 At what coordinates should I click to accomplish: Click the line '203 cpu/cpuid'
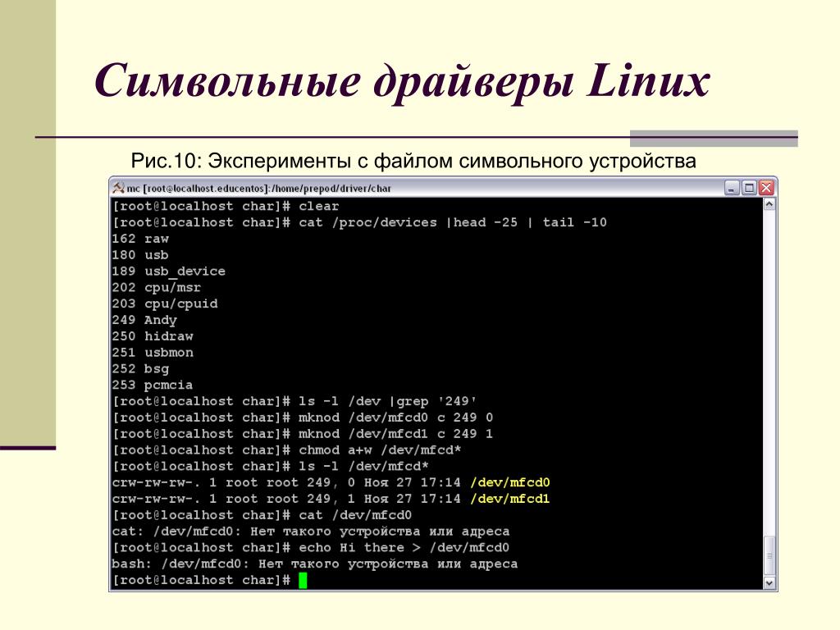(x=164, y=304)
